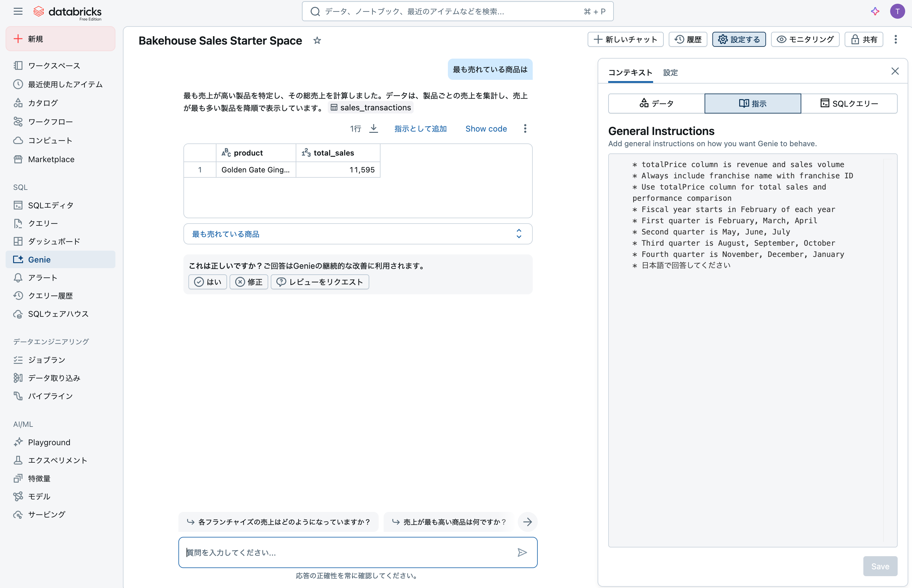This screenshot has width=912, height=588.
Task: Click the サービング icon
Action: [18, 514]
